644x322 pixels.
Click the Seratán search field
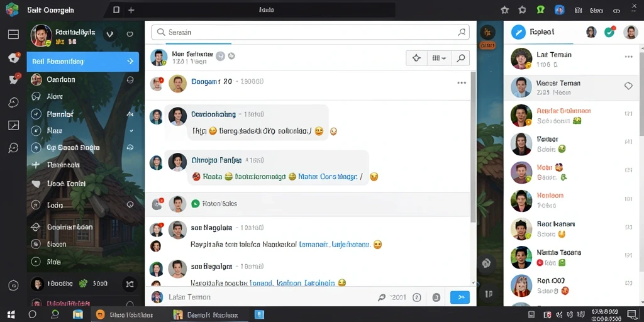[311, 32]
